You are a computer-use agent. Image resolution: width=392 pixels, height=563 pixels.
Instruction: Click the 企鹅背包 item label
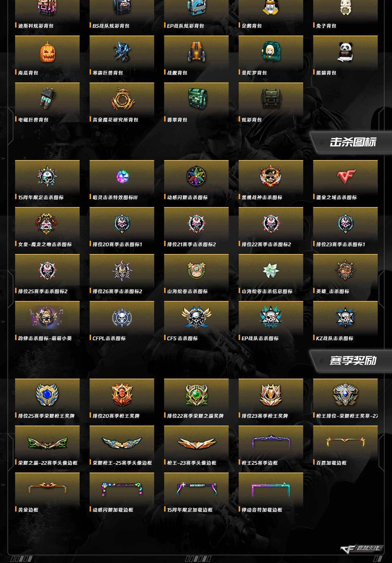tap(252, 26)
